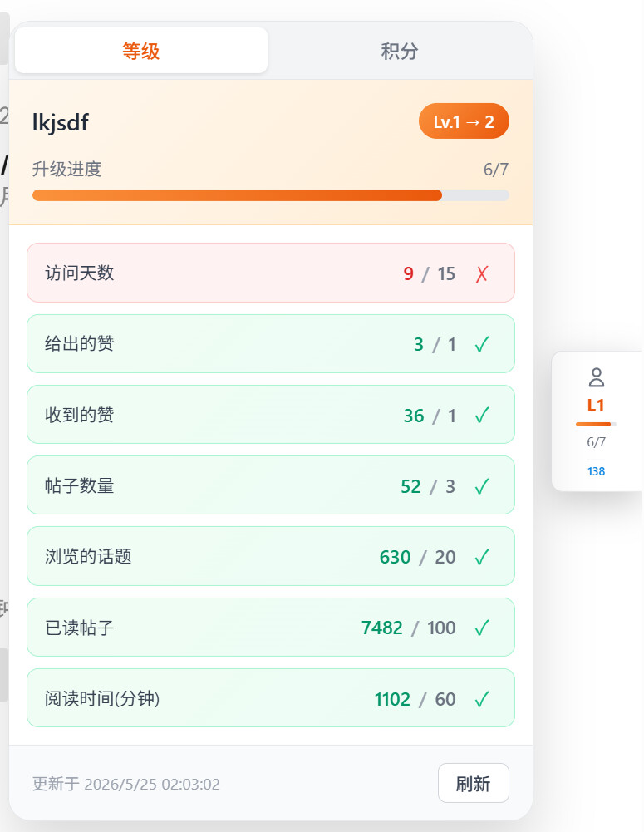Image resolution: width=644 pixels, height=832 pixels.
Task: Click the user profile icon above L1
Action: point(597,377)
